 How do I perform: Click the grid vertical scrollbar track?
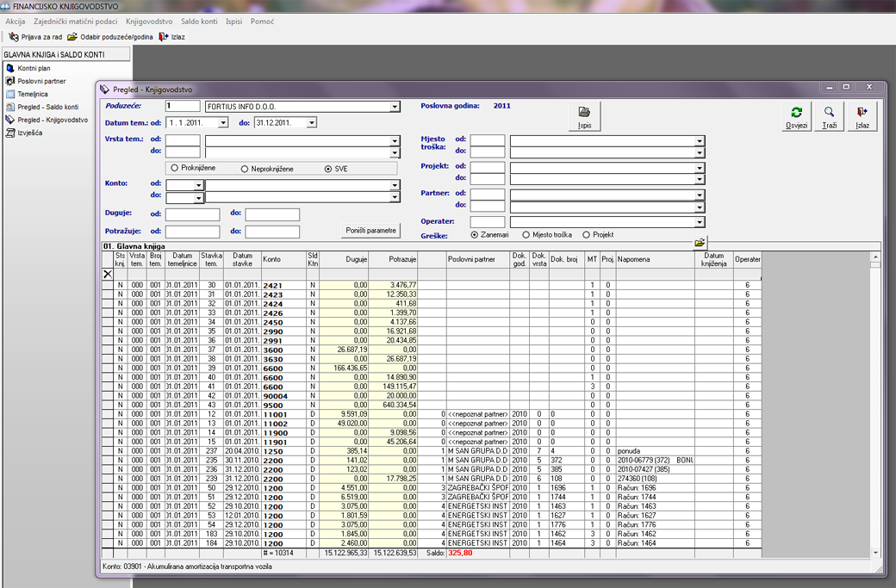(875, 408)
